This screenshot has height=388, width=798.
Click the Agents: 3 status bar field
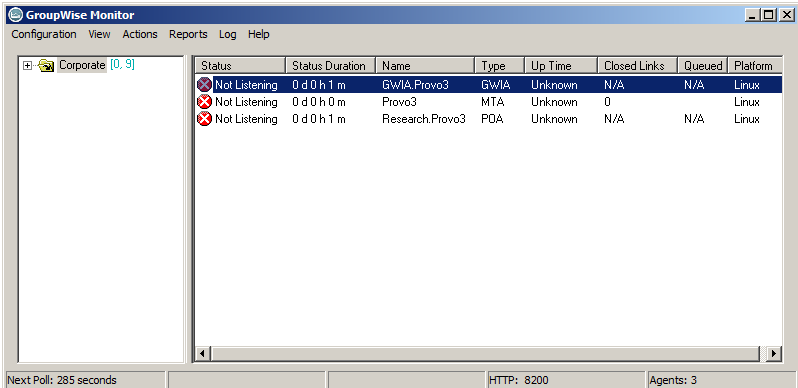722,380
